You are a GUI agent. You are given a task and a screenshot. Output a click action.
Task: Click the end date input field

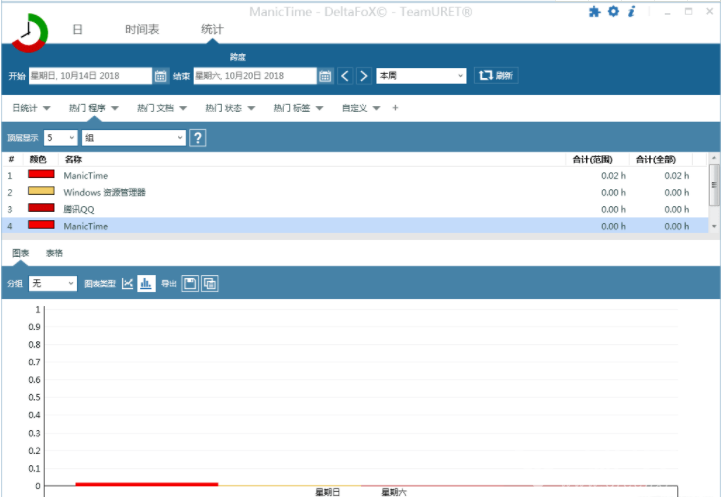tap(255, 76)
